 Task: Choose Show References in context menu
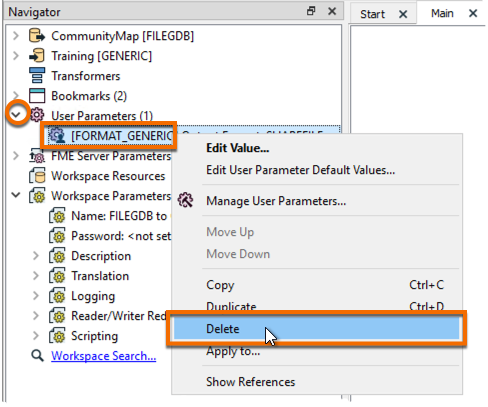pyautogui.click(x=317, y=382)
